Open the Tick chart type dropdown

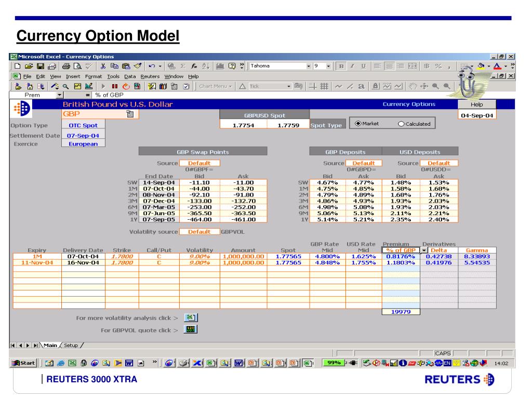tap(289, 87)
